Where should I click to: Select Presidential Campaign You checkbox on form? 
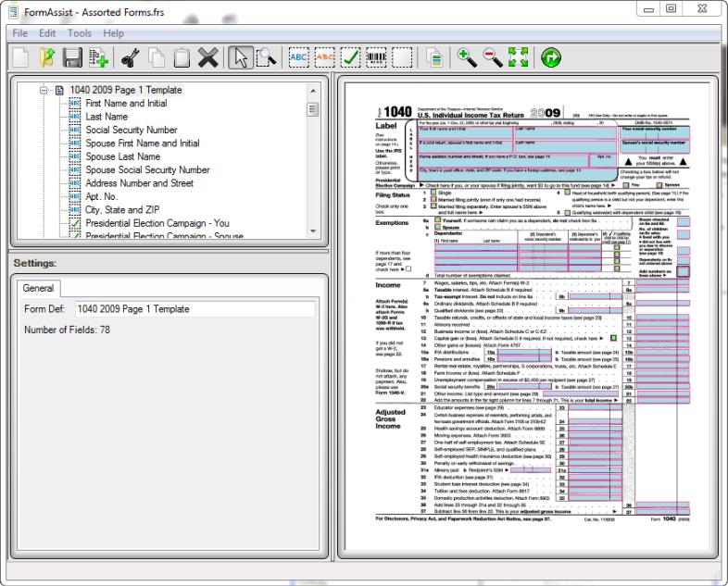[626, 185]
